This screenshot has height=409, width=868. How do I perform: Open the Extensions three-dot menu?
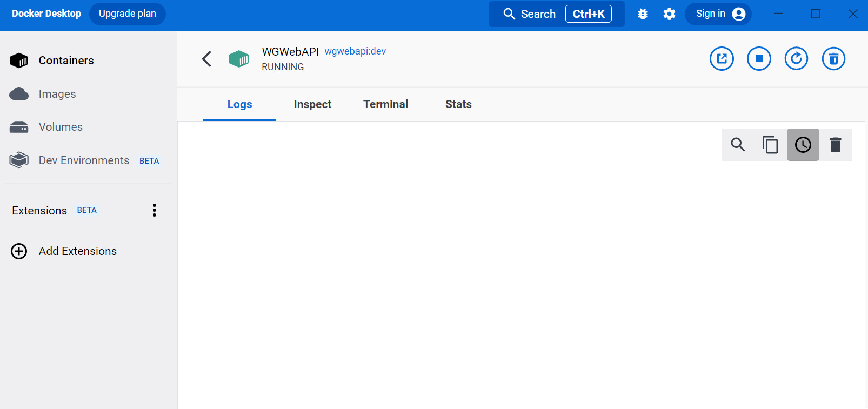click(155, 210)
